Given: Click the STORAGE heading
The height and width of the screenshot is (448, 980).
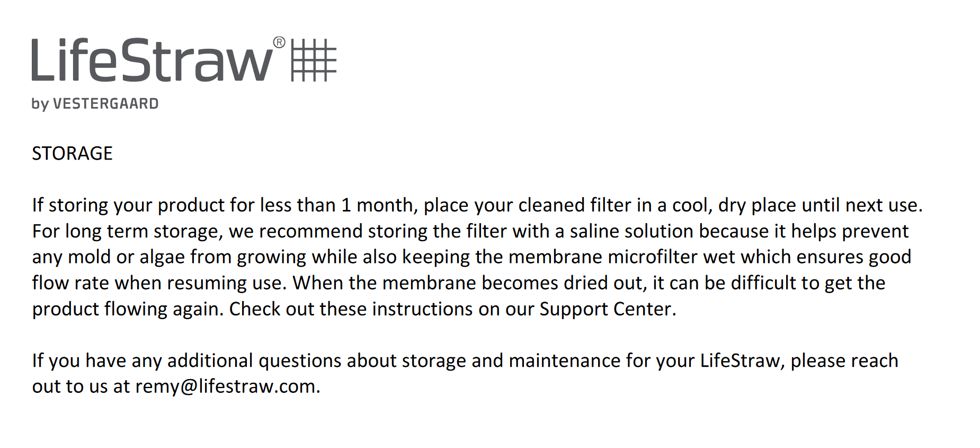Looking at the screenshot, I should (72, 153).
